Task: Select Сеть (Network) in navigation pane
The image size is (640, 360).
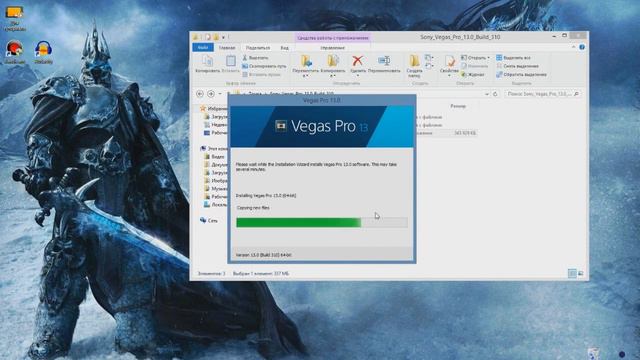Action: pyautogui.click(x=209, y=220)
